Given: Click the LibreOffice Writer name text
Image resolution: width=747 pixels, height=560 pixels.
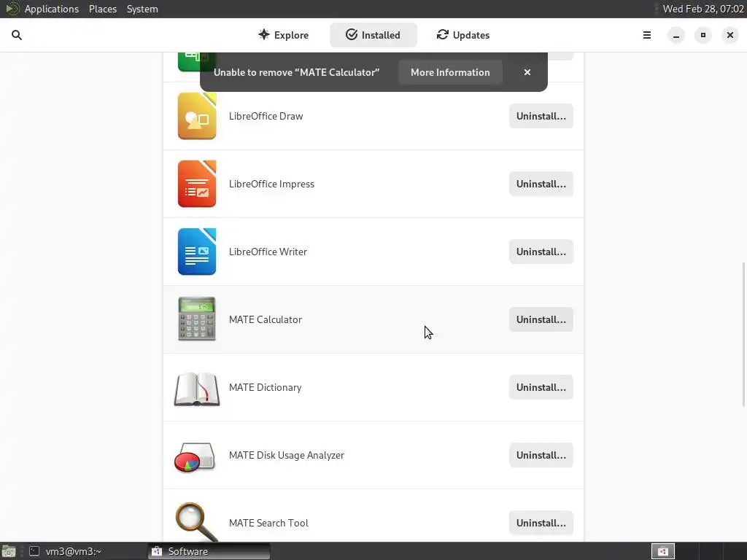Looking at the screenshot, I should point(268,252).
